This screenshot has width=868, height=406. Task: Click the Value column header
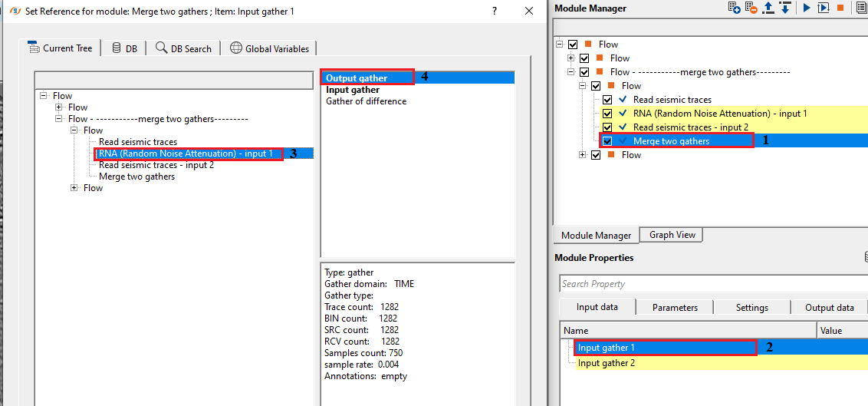tap(842, 331)
